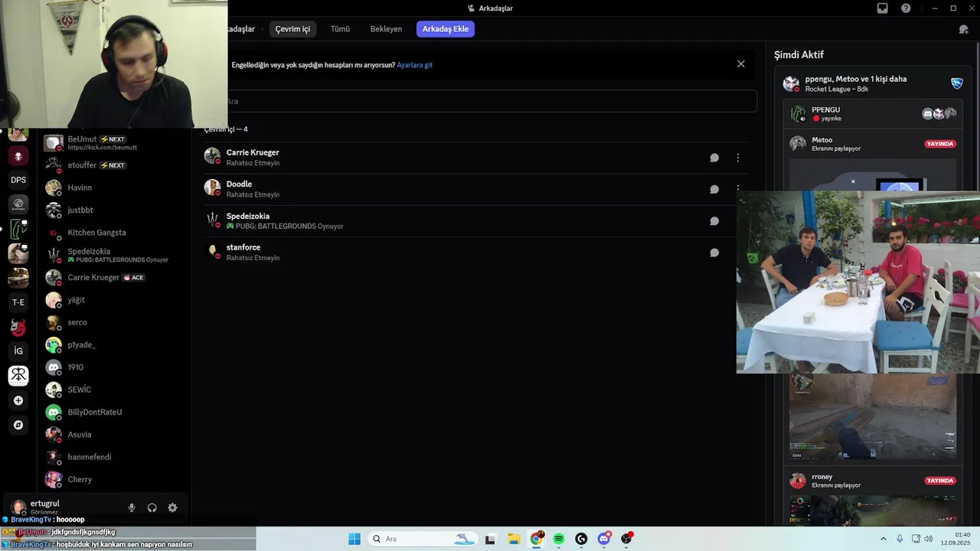Open ertugrul's own profile panel
980x551 pixels.
[x=61, y=507]
